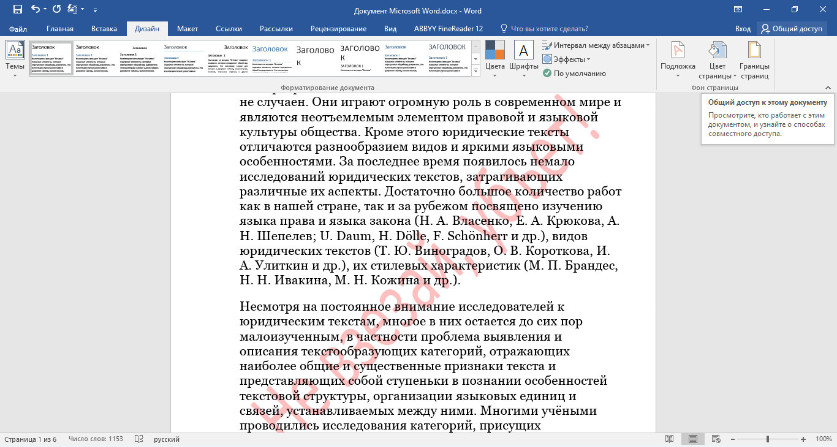Collapse the ribbon with the chevron
The image size is (837, 447).
[828, 88]
